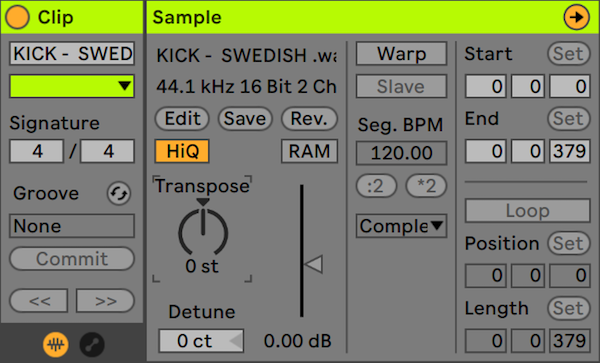600x363 pixels.
Task: Click the clip gain slider handle
Action: click(x=313, y=264)
